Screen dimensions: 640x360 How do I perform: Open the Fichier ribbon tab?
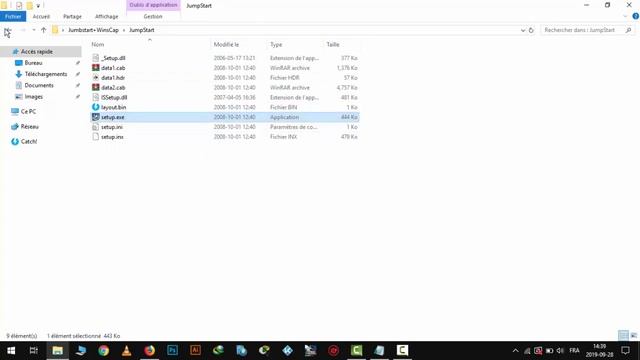coord(13,16)
